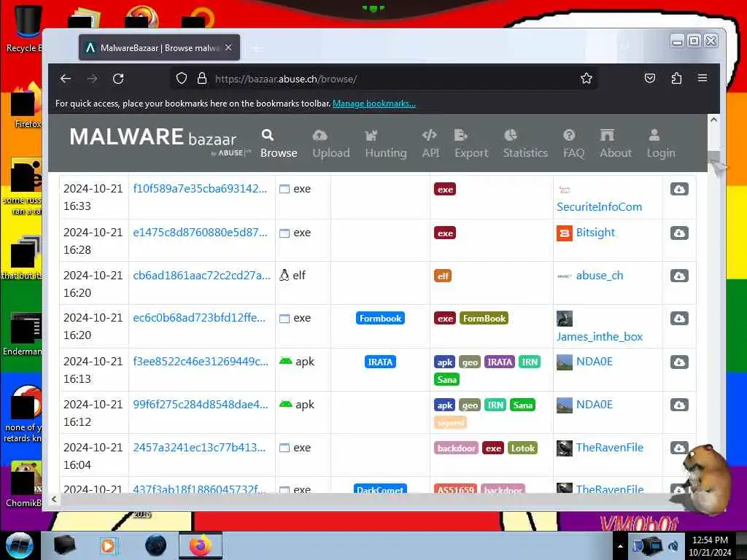The height and width of the screenshot is (560, 747).
Task: Click the Lotok tag
Action: (522, 448)
